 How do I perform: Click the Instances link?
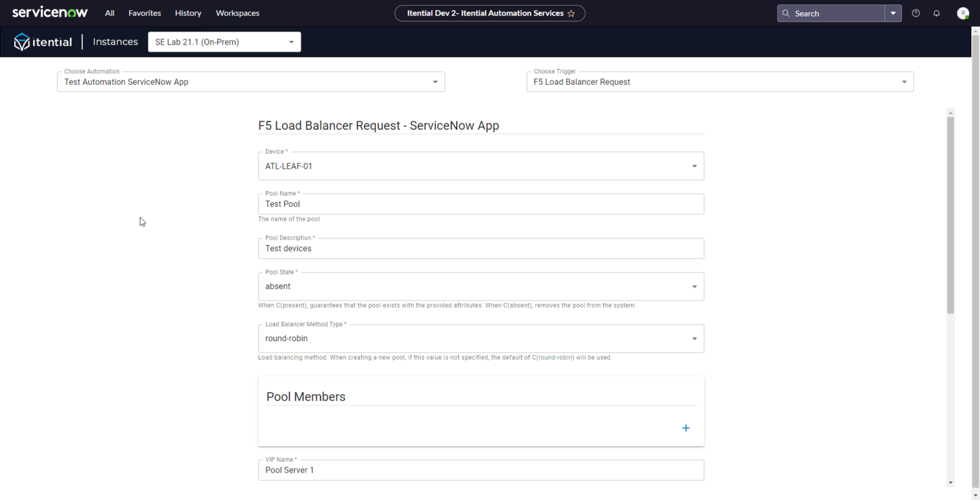115,42
